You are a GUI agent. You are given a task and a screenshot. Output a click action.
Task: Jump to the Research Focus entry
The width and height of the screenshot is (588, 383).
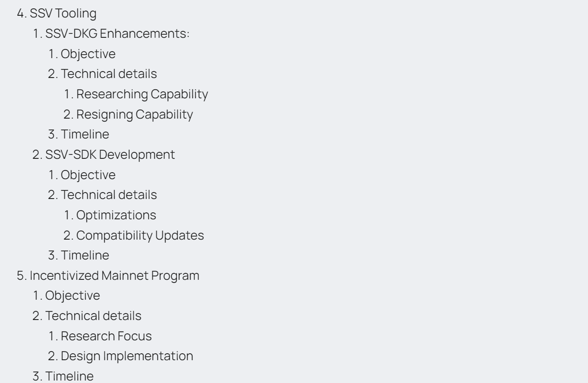(106, 336)
